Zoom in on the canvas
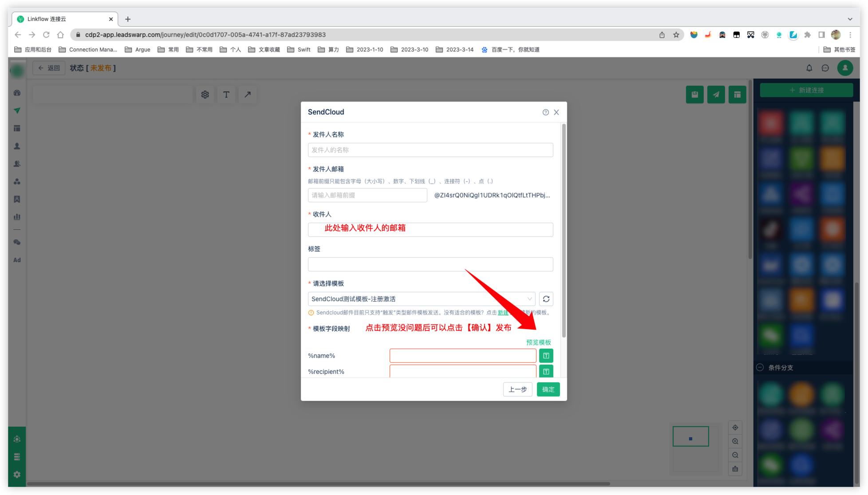Screen dimensions: 868x495 (735, 441)
